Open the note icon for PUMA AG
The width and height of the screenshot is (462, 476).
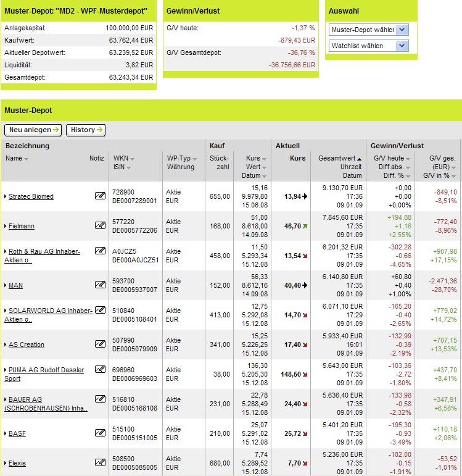(100, 369)
